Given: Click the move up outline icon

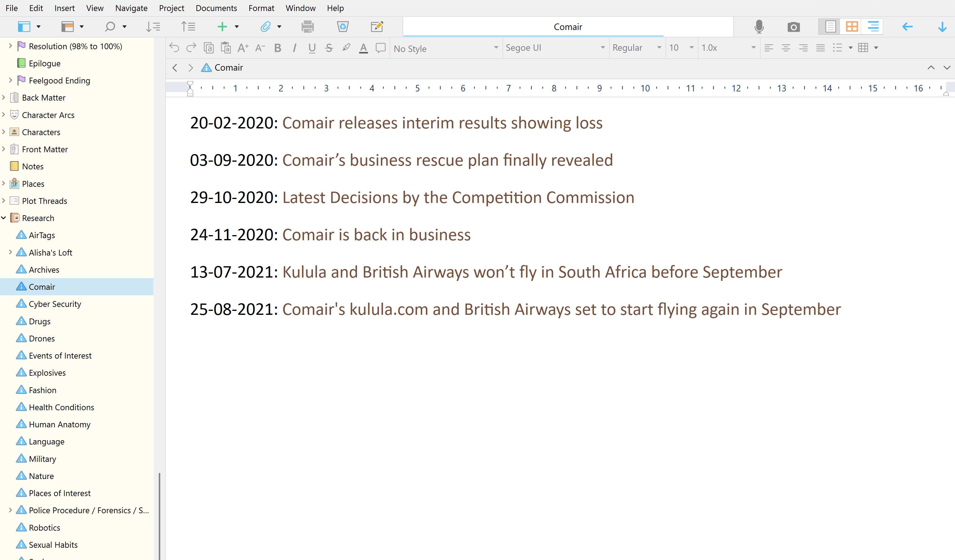Looking at the screenshot, I should [188, 27].
